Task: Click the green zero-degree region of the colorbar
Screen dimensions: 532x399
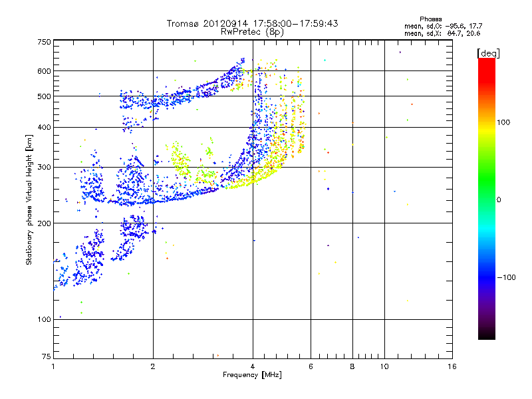Action: pos(487,199)
